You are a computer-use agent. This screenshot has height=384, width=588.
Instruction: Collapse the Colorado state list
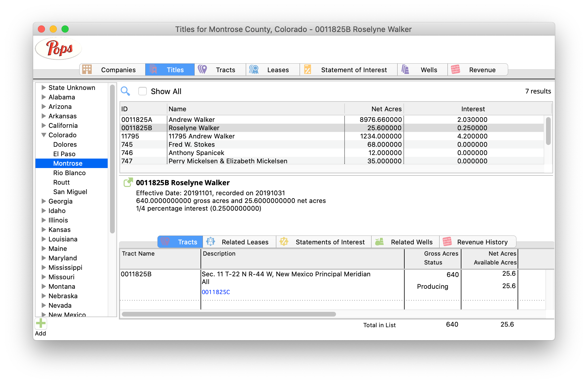click(44, 135)
